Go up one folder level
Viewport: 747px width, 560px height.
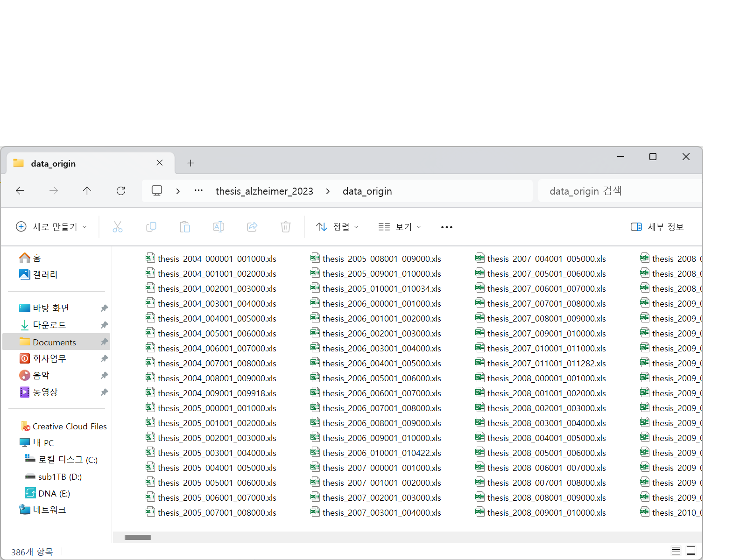coord(87,191)
